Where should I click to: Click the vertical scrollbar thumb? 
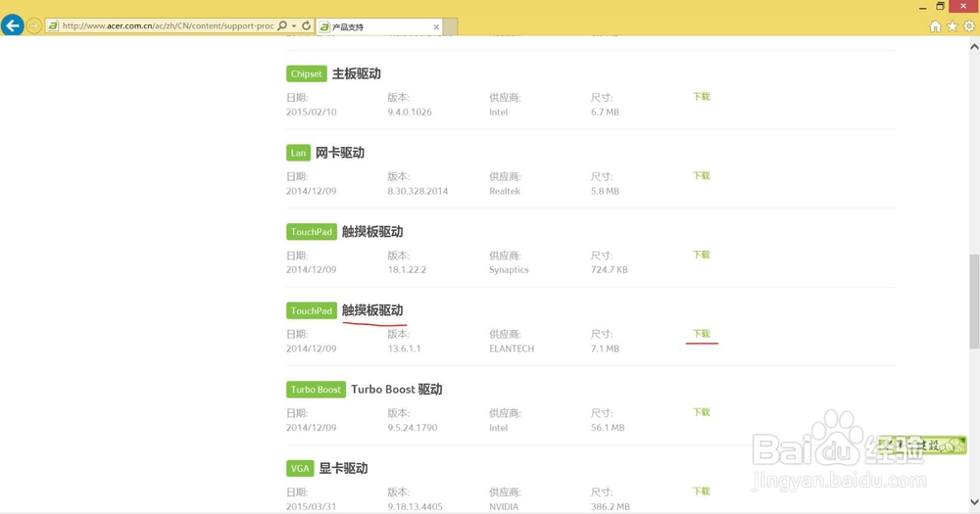point(974,301)
